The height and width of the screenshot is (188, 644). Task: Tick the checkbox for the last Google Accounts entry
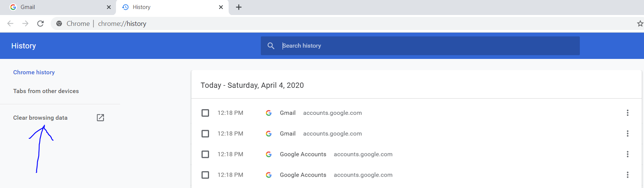205,175
